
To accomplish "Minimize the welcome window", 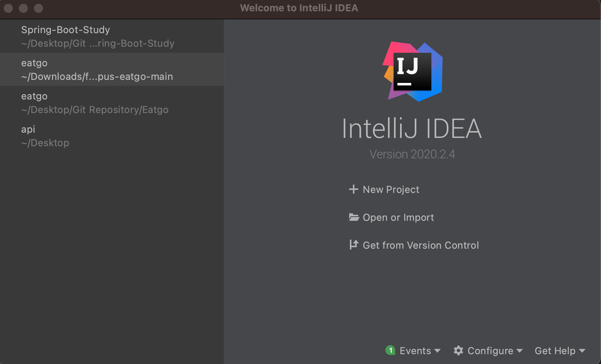I will coord(23,8).
